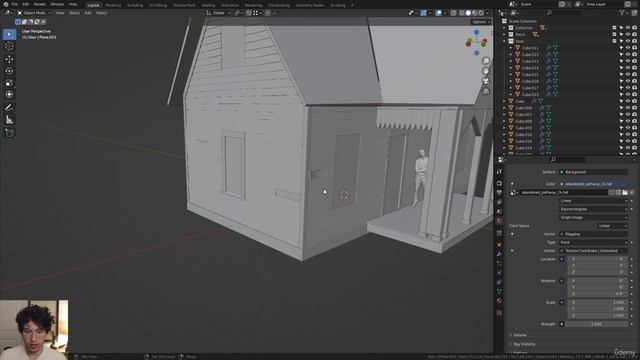This screenshot has width=640, height=360.
Task: Select the Annotate tool
Action: point(9,108)
